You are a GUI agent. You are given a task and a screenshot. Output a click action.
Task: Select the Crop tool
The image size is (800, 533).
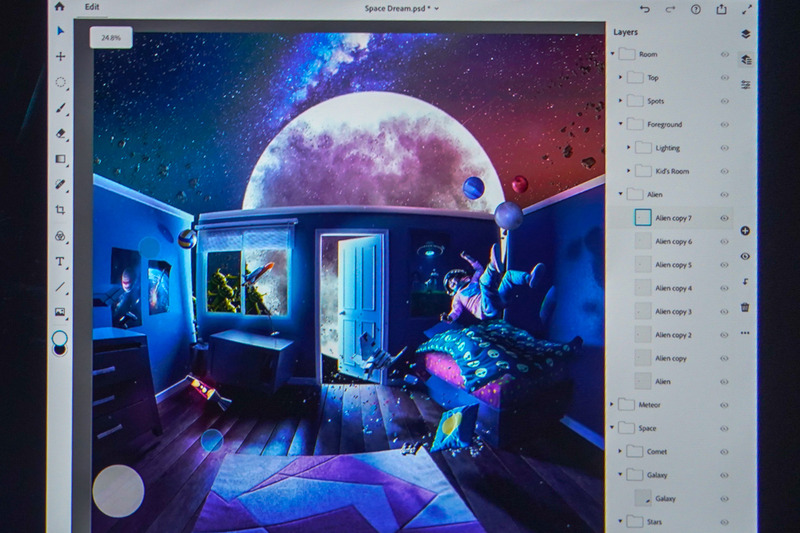(60, 210)
